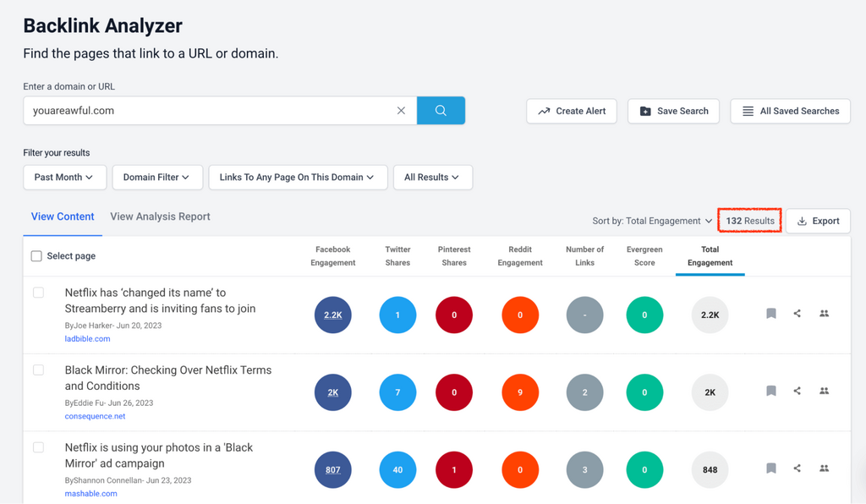
Task: Check the box for Streamberry Netflix article
Action: pyautogui.click(x=38, y=293)
